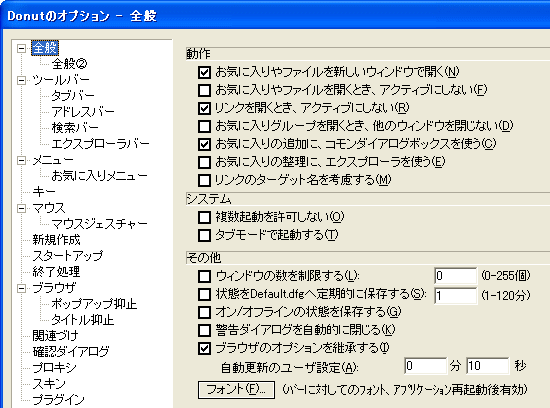Click the Default.dfg save interval field
The image size is (550, 408).
tap(456, 296)
